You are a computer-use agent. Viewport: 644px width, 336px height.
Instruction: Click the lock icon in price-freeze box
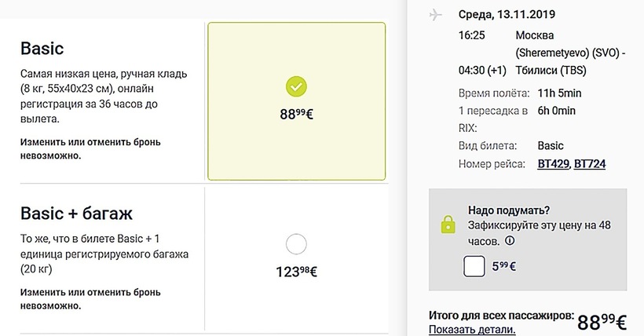[x=448, y=225]
